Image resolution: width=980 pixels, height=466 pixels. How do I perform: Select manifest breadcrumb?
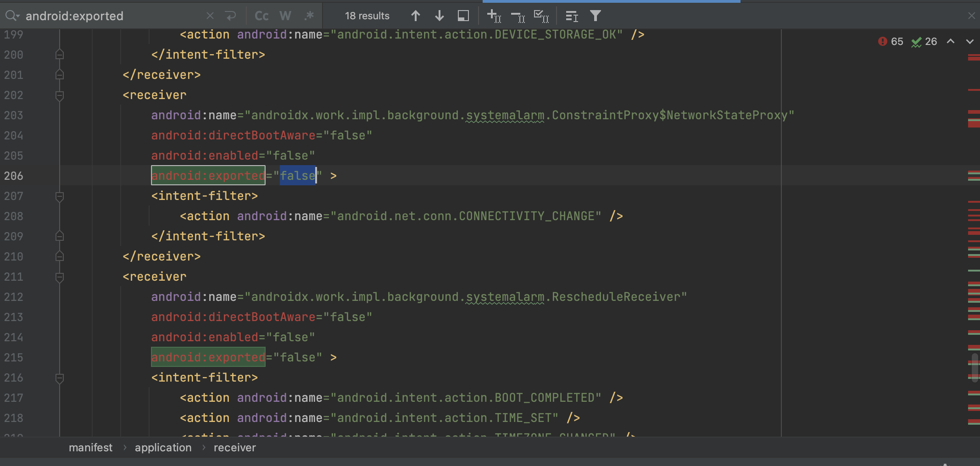coord(90,448)
